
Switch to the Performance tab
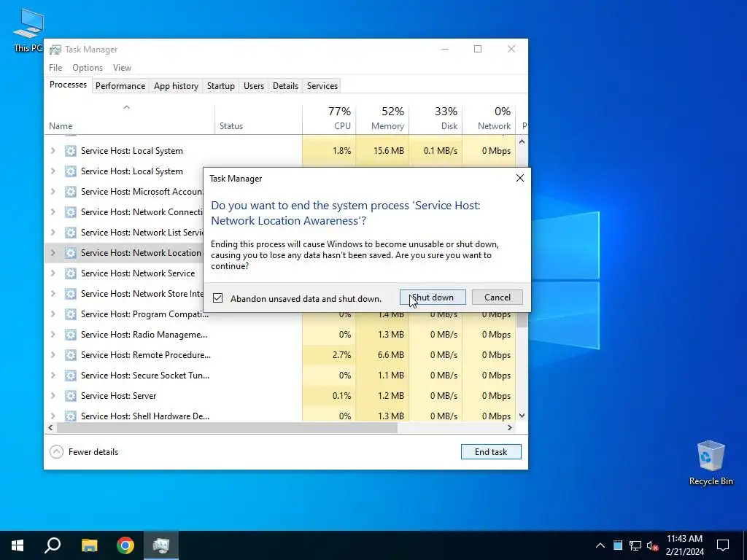(x=120, y=86)
